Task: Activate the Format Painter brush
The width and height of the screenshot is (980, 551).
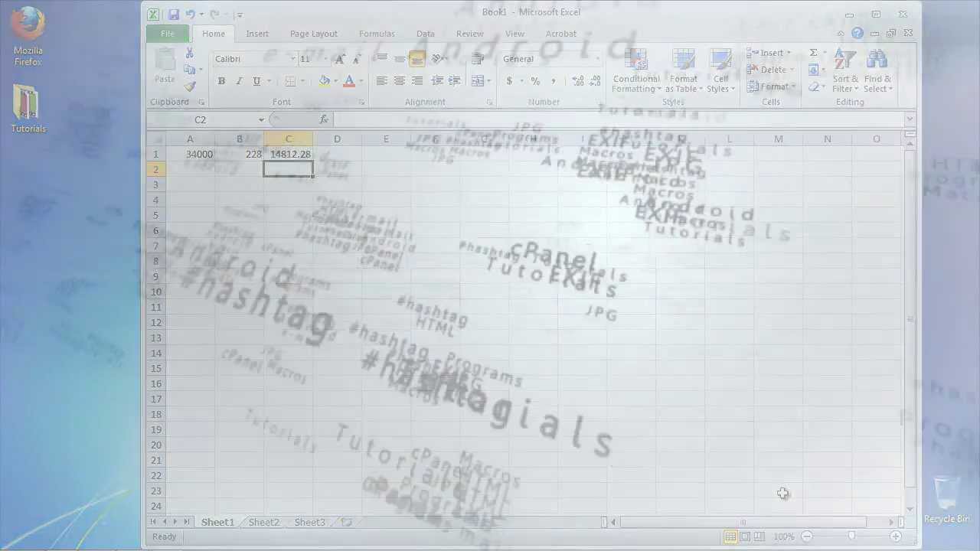Action: click(190, 86)
